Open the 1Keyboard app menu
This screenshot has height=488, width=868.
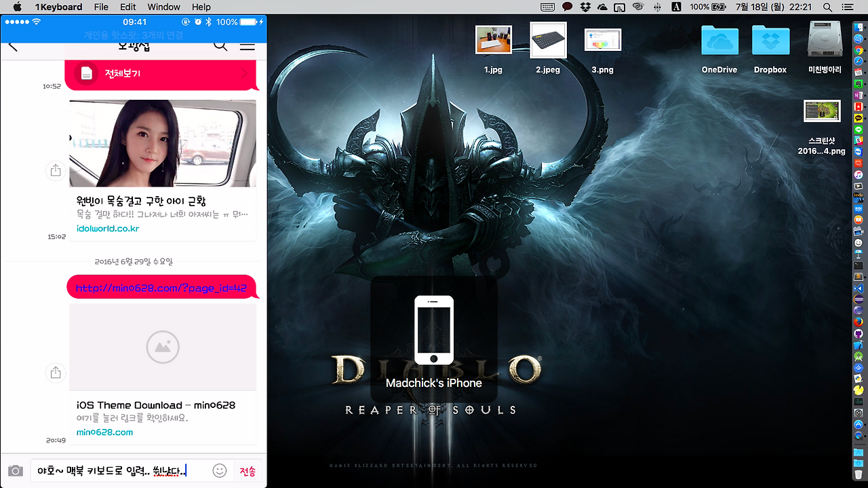pyautogui.click(x=58, y=7)
